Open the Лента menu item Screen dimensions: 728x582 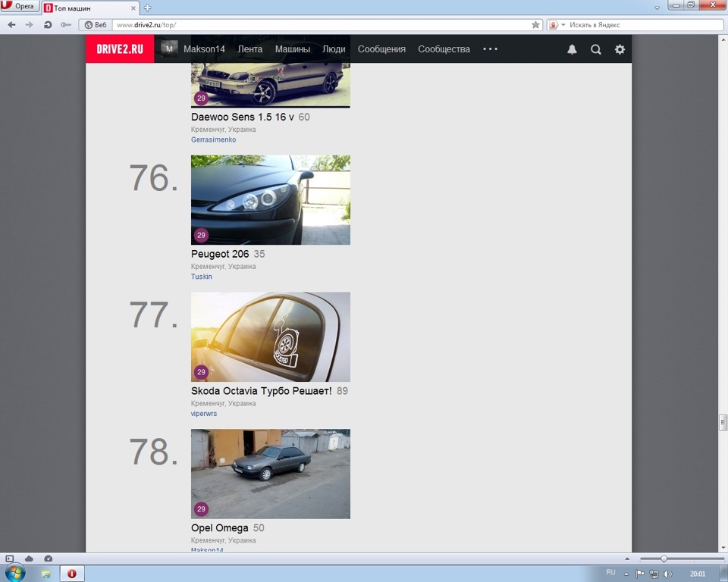point(249,48)
